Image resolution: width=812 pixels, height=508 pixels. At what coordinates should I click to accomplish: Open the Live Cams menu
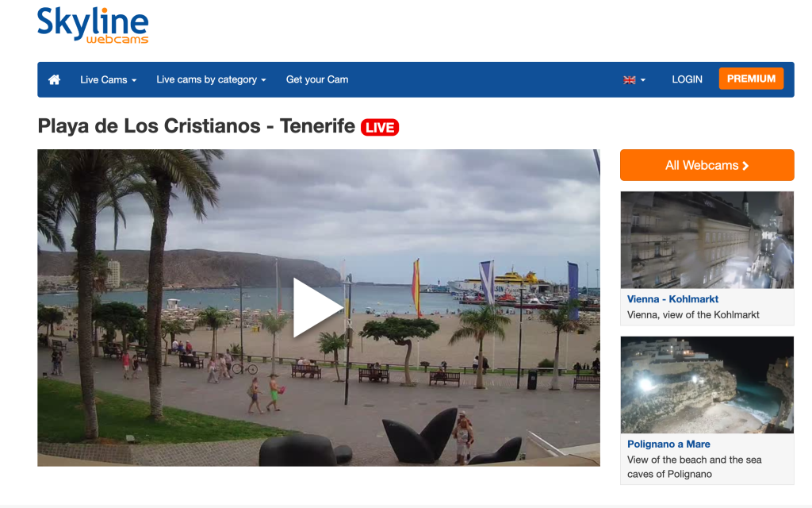coord(108,79)
